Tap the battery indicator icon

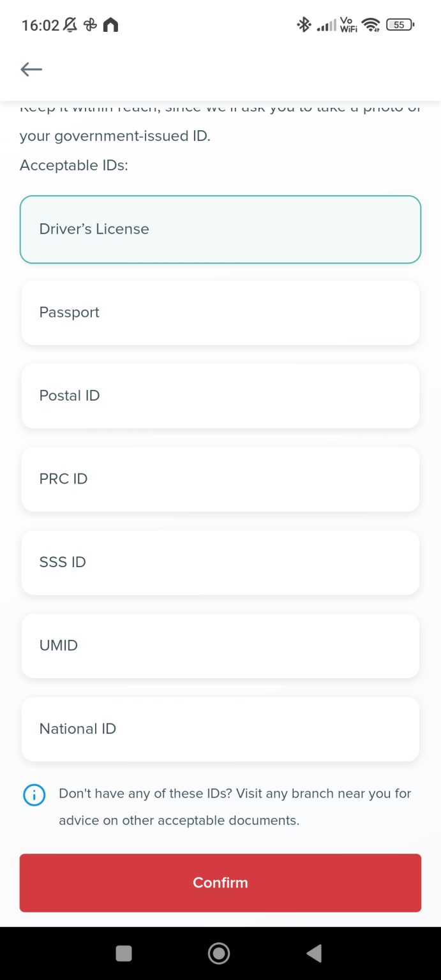coord(400,25)
